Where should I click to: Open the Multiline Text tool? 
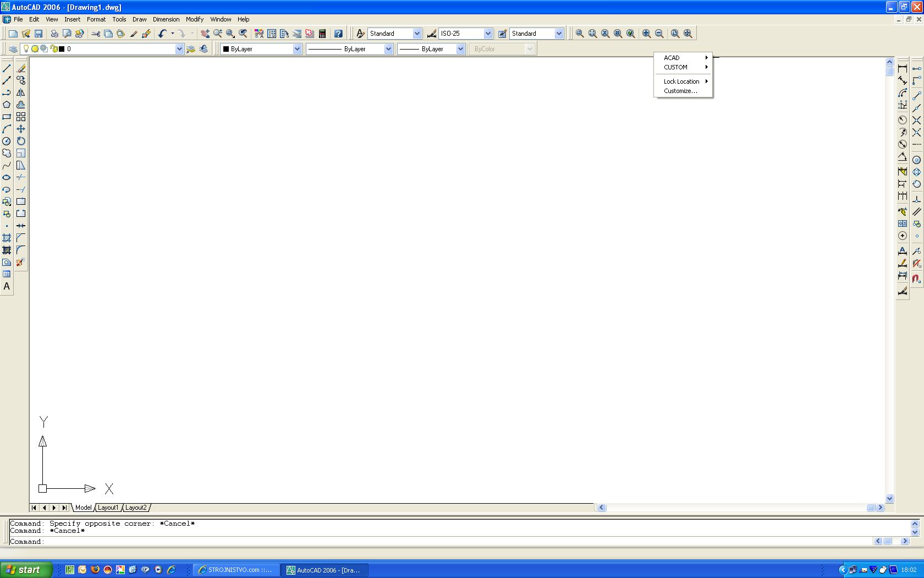click(x=7, y=286)
